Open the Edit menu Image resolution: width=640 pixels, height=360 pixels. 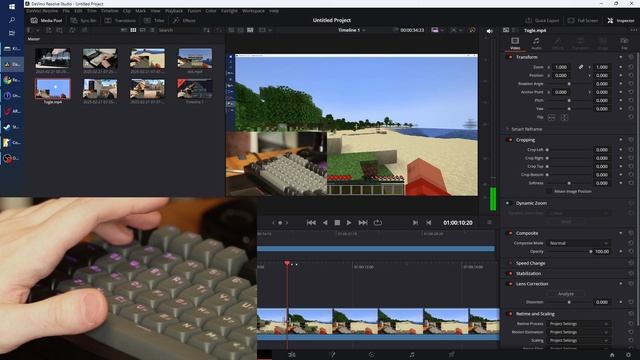coord(78,11)
